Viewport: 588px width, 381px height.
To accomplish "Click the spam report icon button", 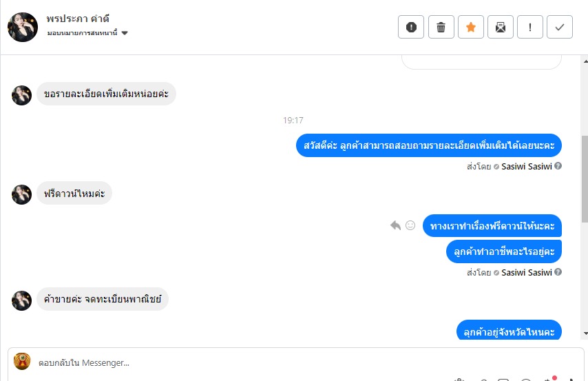I will click(411, 27).
